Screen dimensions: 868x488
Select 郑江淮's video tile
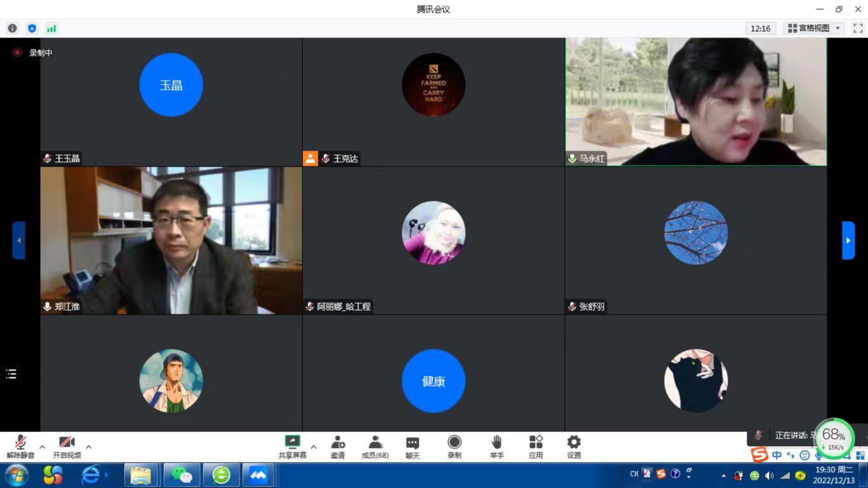(171, 240)
